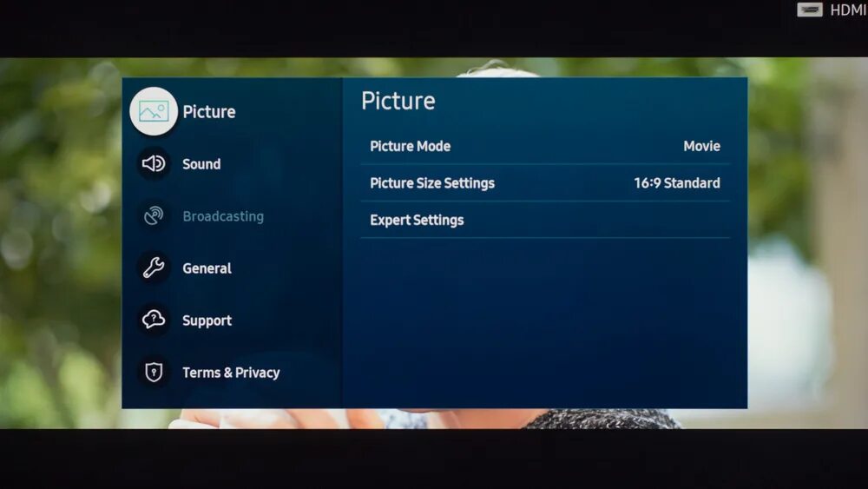
Task: Open the Support menu label
Action: pos(207,320)
